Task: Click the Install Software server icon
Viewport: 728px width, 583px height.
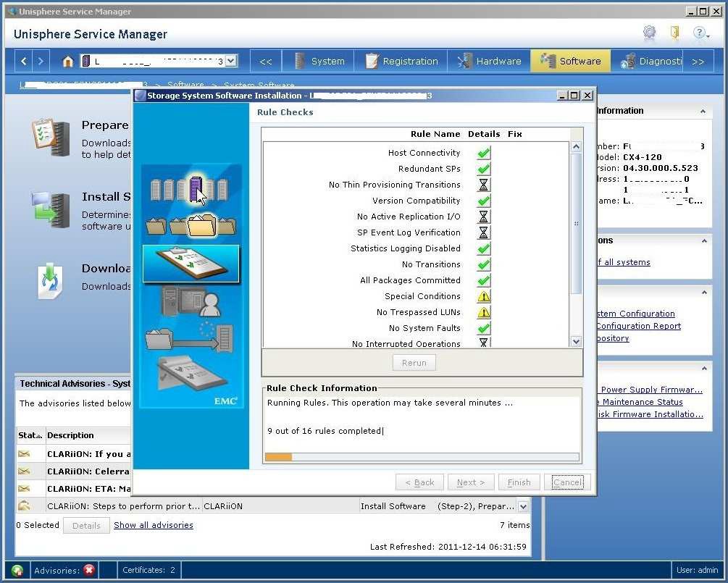Action: [51, 210]
